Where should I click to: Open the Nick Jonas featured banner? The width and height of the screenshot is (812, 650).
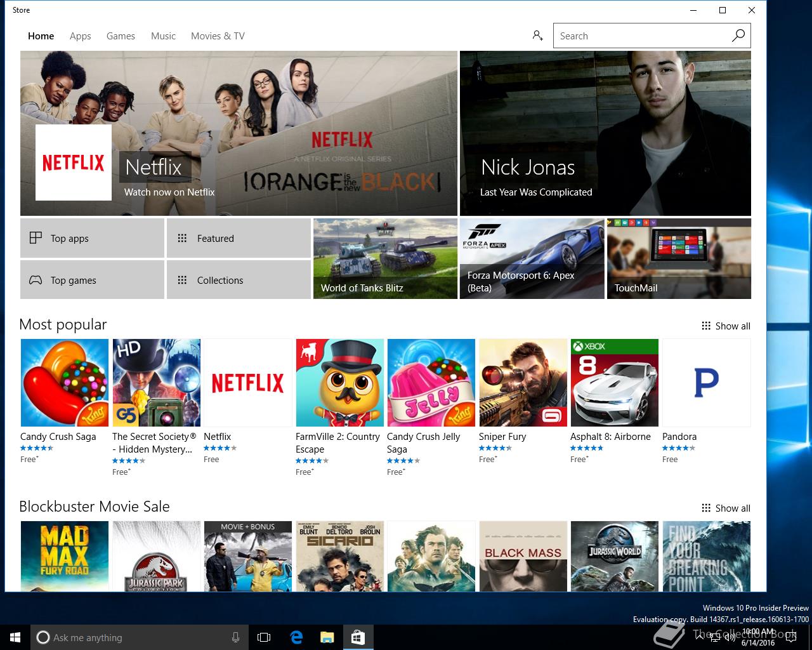(605, 133)
